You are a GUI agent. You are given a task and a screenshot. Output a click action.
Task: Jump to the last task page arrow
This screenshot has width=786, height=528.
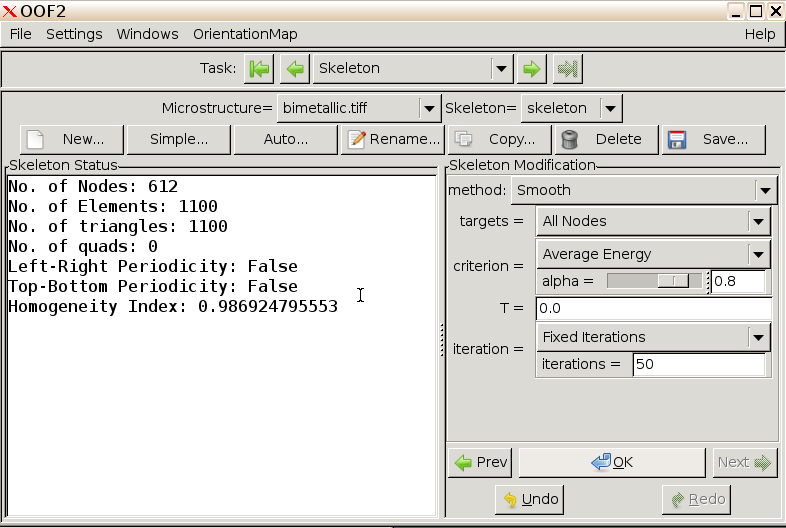(x=568, y=69)
